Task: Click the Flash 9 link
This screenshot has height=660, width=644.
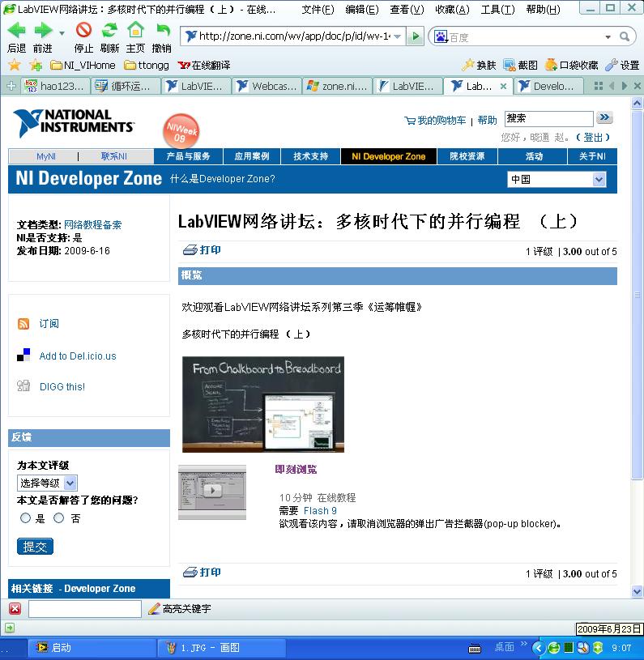Action: pyautogui.click(x=320, y=511)
